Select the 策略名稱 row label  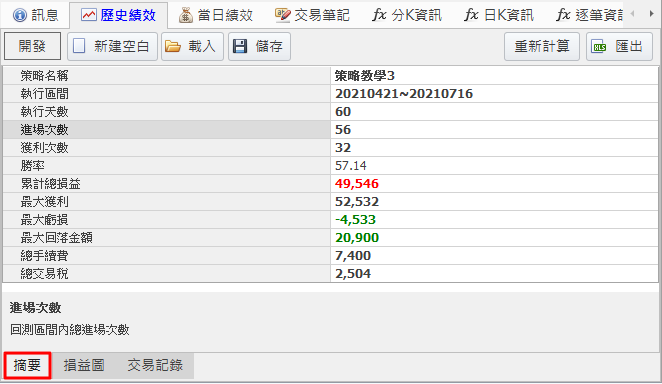click(x=44, y=76)
